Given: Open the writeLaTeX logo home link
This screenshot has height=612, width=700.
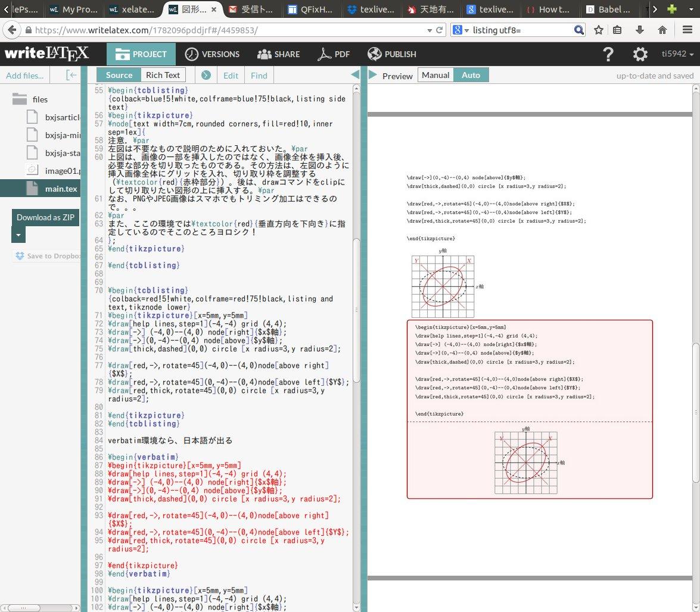Looking at the screenshot, I should [x=46, y=54].
